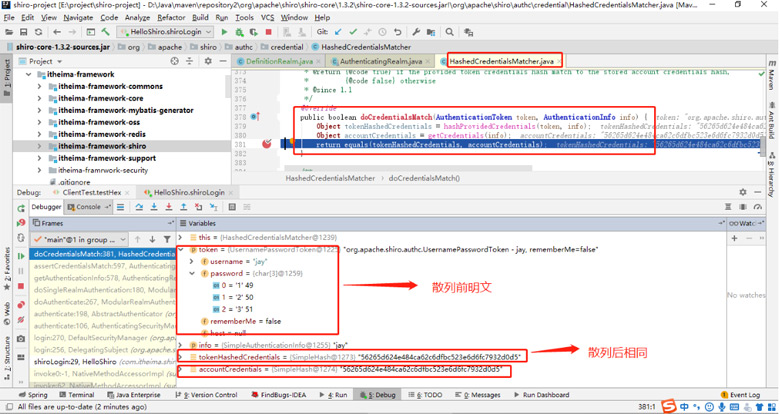View breakpoints with the red double-circle icon
Screen dimensions: 780x414
point(21,305)
